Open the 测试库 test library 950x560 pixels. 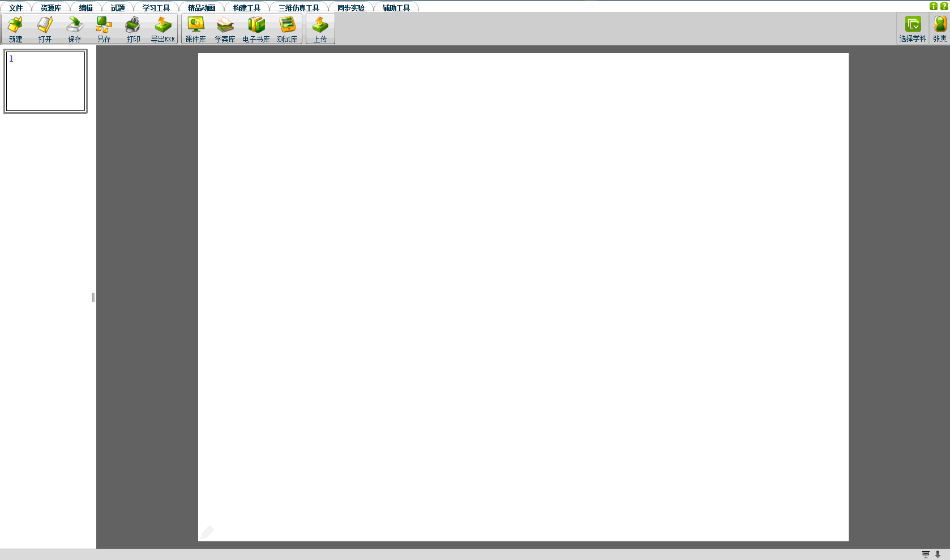click(287, 29)
